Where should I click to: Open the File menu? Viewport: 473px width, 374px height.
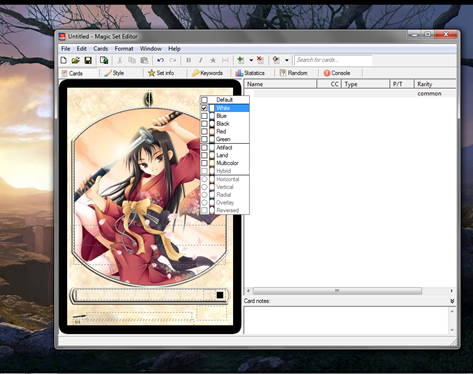click(66, 49)
